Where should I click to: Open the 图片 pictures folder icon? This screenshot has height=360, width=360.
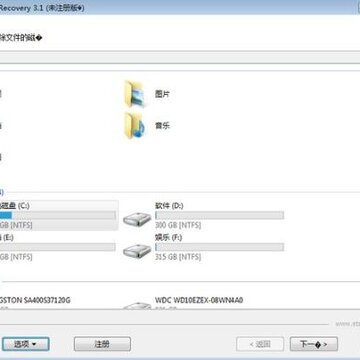134,94
